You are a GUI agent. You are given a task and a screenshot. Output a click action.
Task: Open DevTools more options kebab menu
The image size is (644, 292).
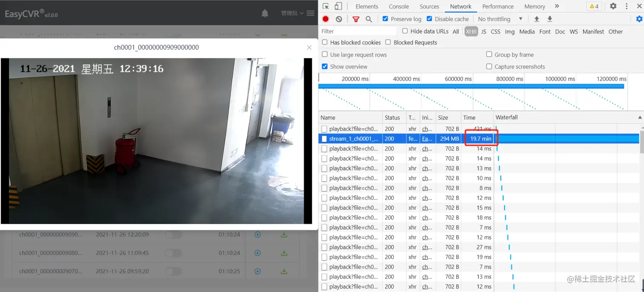[x=627, y=6]
